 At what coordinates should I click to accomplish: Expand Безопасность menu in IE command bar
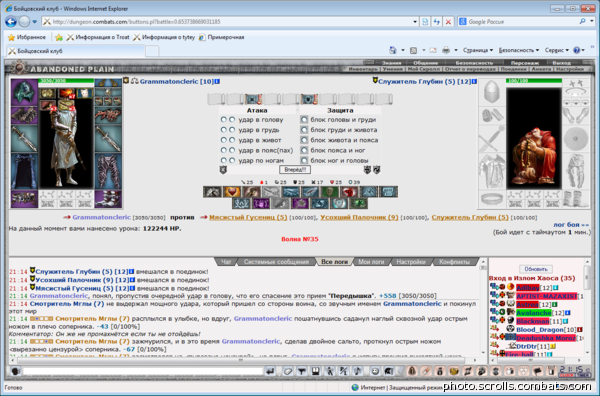click(x=518, y=50)
